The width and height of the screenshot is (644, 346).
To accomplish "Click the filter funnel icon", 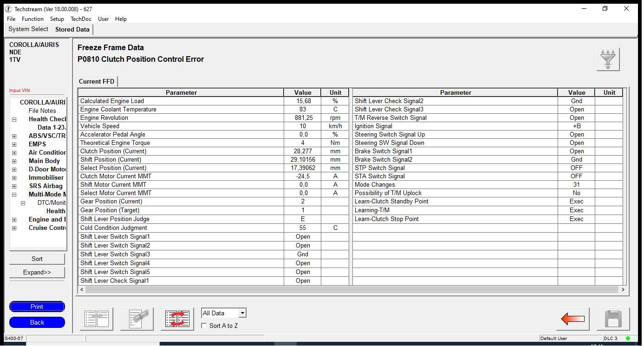I will click(x=608, y=59).
